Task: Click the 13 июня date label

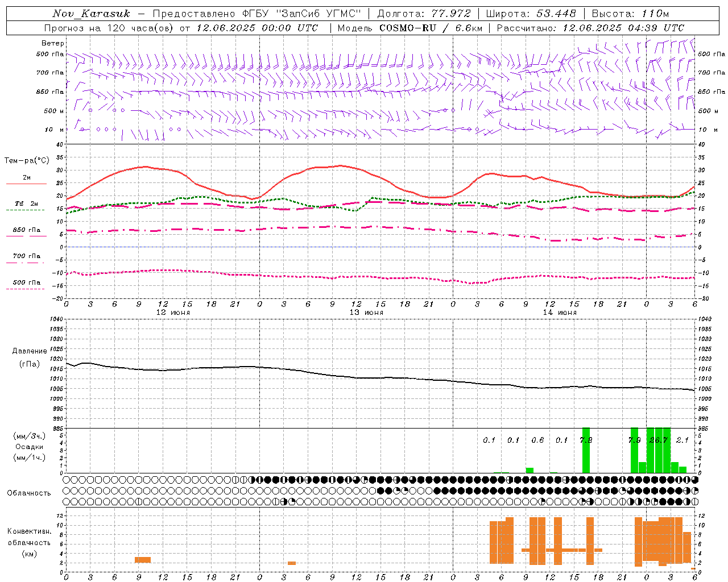Action: point(366,313)
